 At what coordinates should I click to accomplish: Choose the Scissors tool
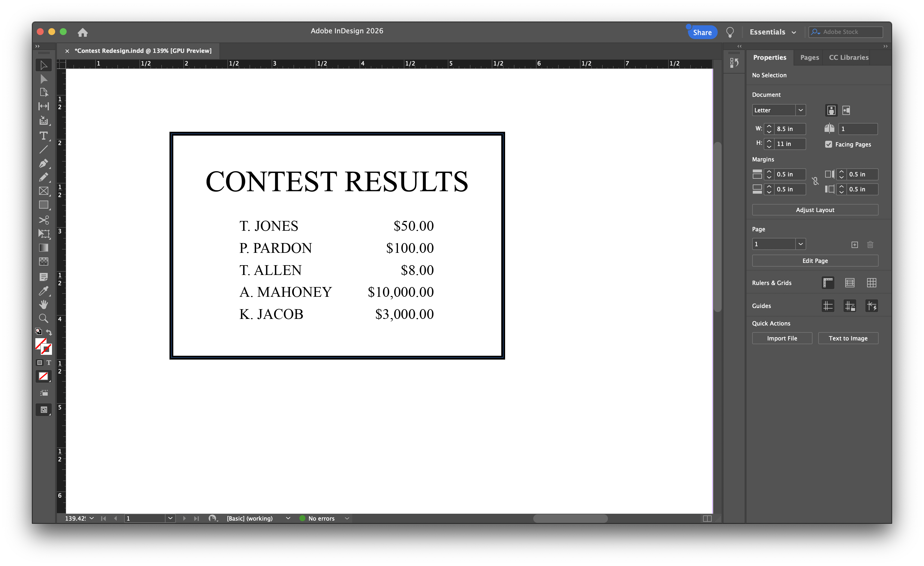43,220
